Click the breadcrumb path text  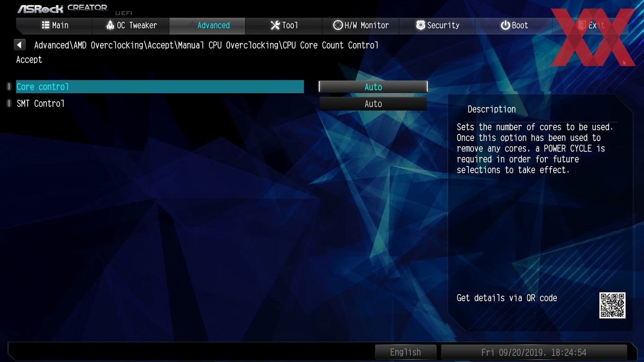[206, 45]
